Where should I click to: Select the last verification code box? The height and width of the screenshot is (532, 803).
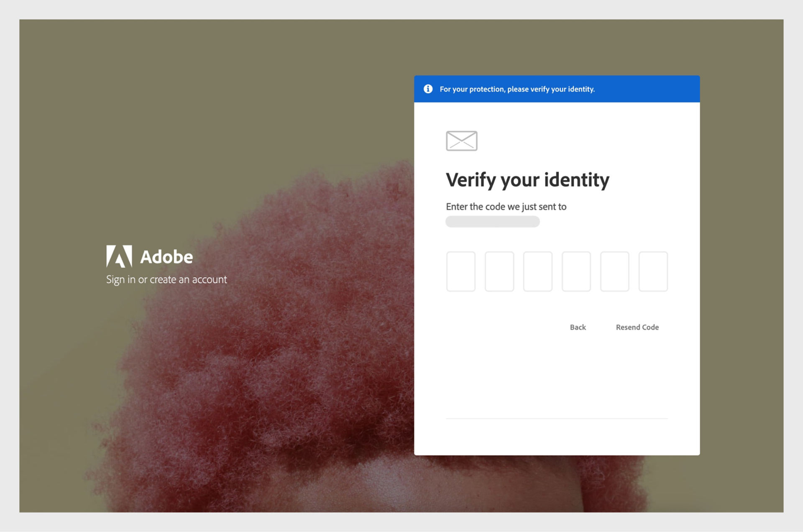coord(653,271)
